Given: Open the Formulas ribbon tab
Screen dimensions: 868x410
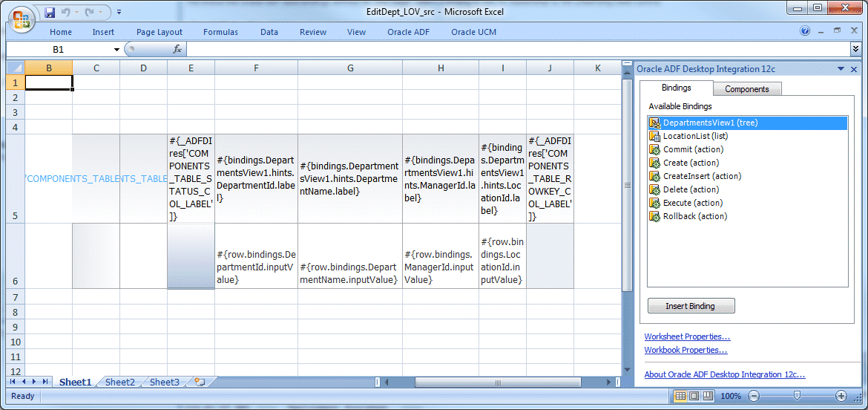Looking at the screenshot, I should [x=220, y=32].
